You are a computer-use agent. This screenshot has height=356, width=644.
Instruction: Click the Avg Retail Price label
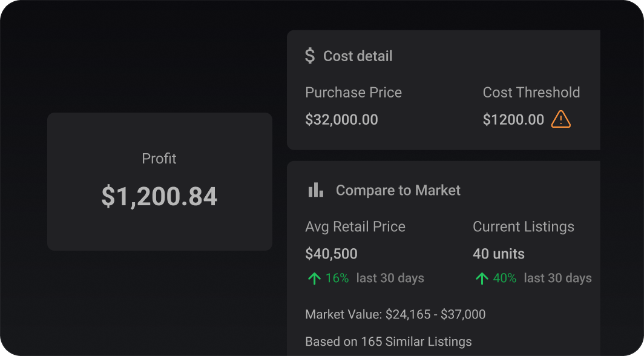[x=355, y=226]
